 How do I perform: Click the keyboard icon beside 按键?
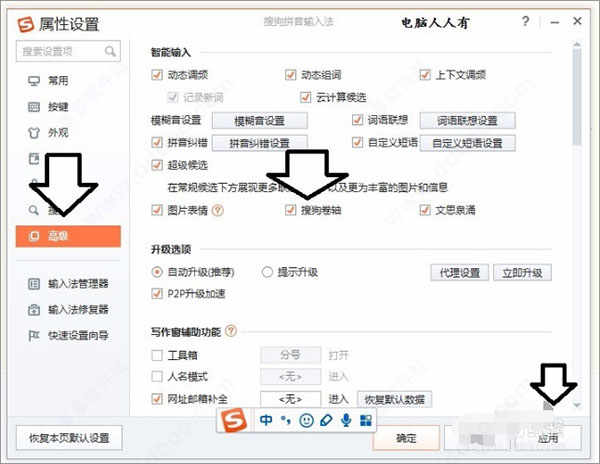click(x=34, y=107)
